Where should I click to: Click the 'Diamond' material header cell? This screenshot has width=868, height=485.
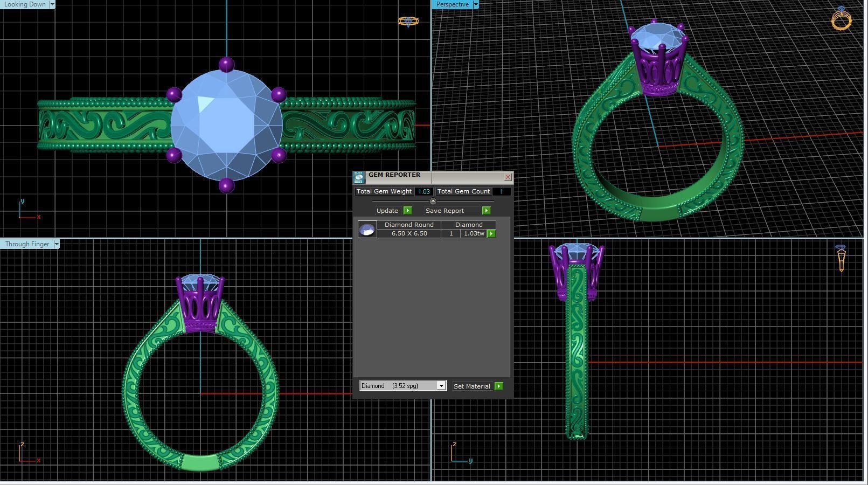[469, 225]
